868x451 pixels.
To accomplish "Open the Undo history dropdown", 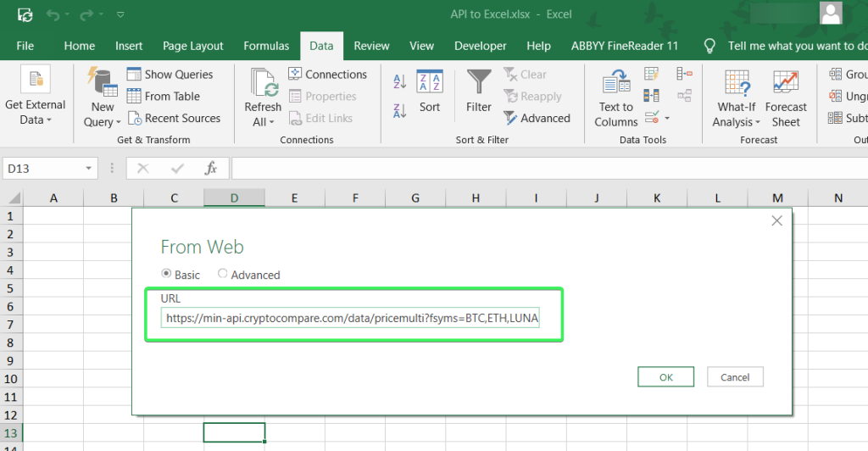I will [x=68, y=15].
